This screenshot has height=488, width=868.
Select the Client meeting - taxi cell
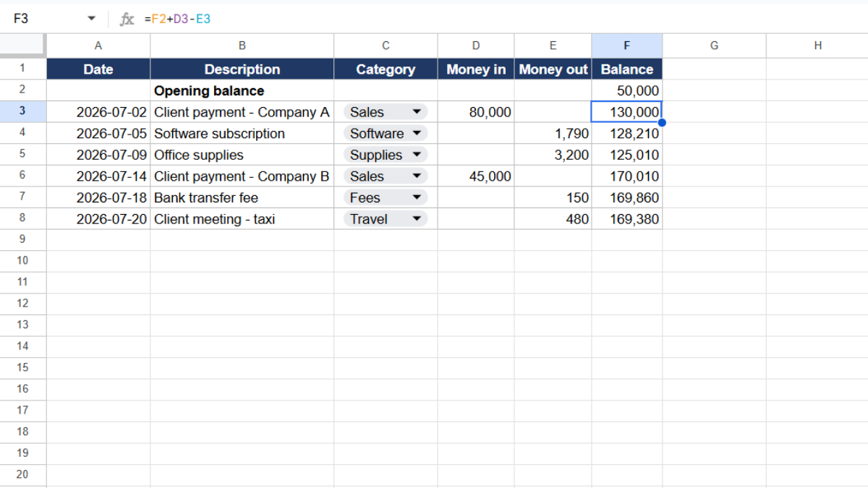pos(242,219)
